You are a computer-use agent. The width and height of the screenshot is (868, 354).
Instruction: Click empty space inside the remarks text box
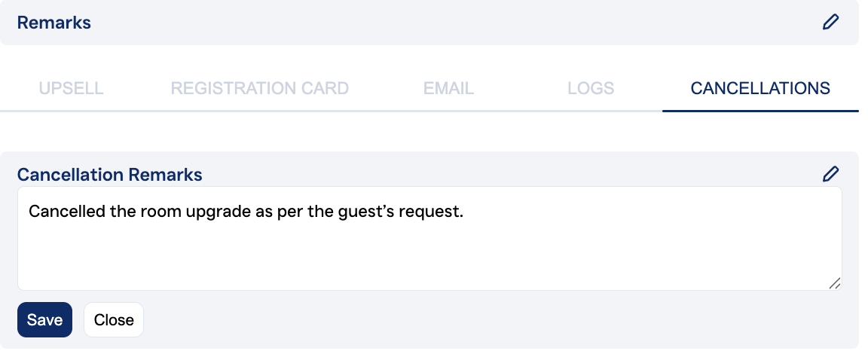coord(429,256)
